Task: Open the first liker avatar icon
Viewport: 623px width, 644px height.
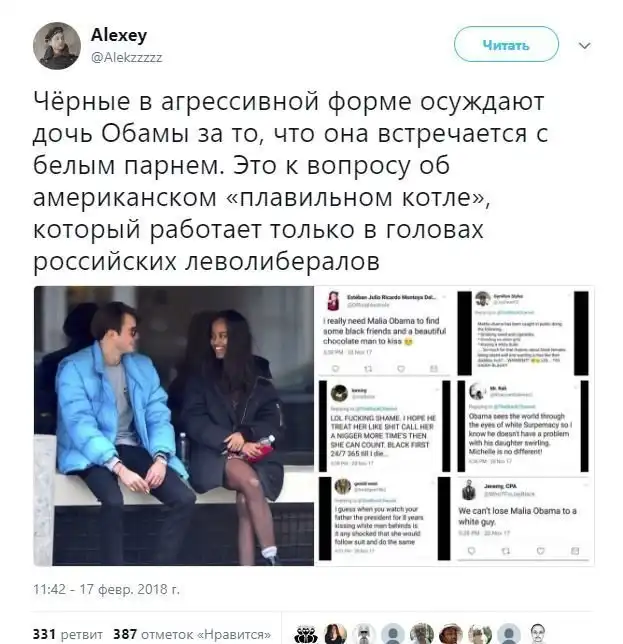Action: coord(306,635)
